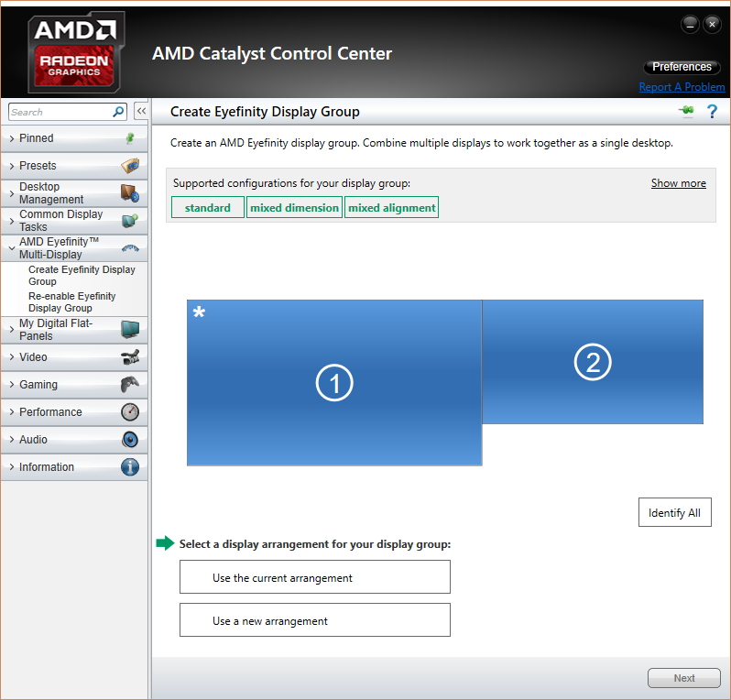
Task: Open Create Eyefinity Display Group item
Action: 82,276
